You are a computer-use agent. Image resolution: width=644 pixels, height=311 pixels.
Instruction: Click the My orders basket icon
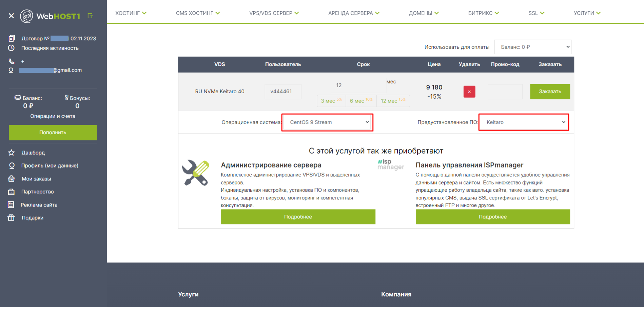tap(11, 179)
